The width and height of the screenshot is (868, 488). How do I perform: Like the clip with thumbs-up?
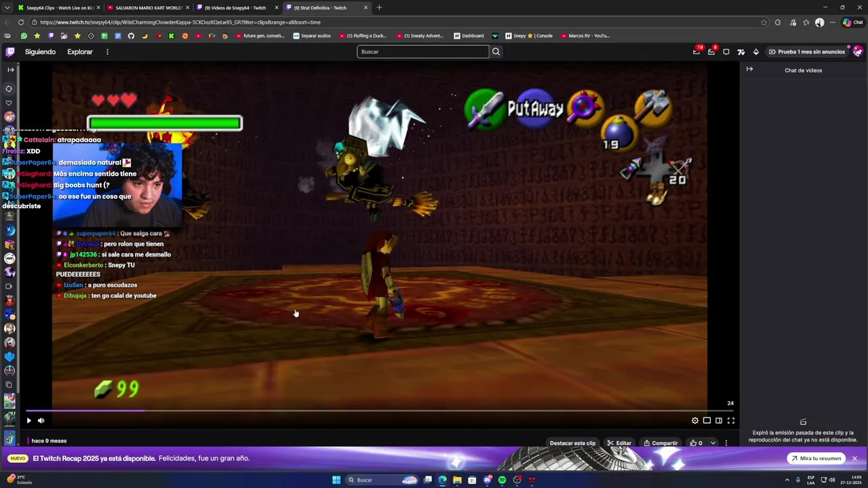tap(696, 443)
